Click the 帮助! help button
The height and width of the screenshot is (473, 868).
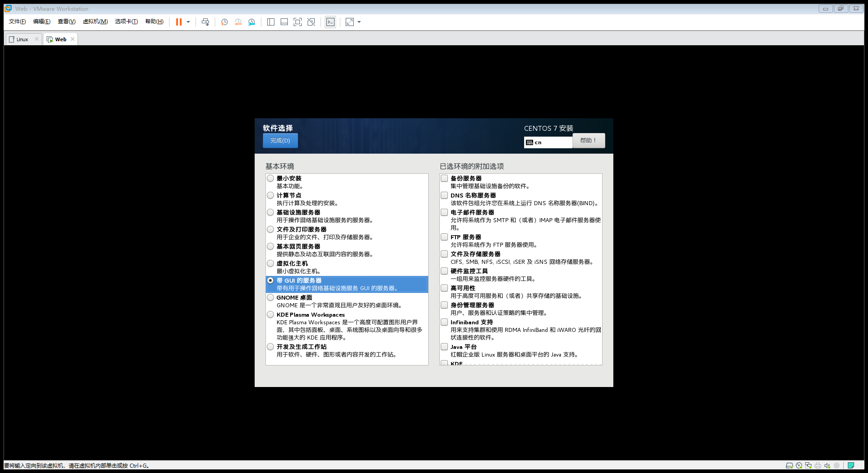click(589, 141)
